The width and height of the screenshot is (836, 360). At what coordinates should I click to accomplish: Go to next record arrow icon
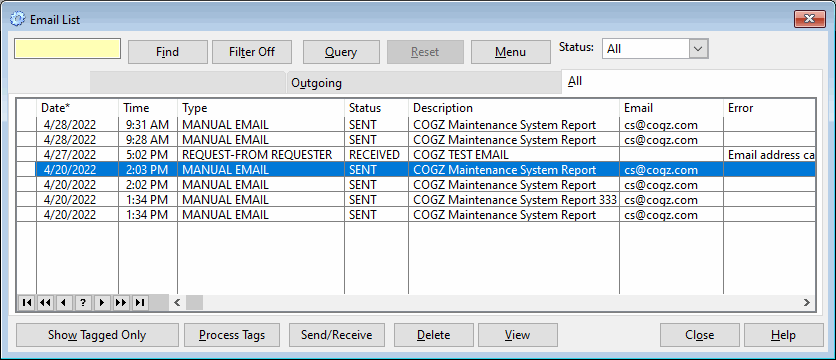[102, 302]
